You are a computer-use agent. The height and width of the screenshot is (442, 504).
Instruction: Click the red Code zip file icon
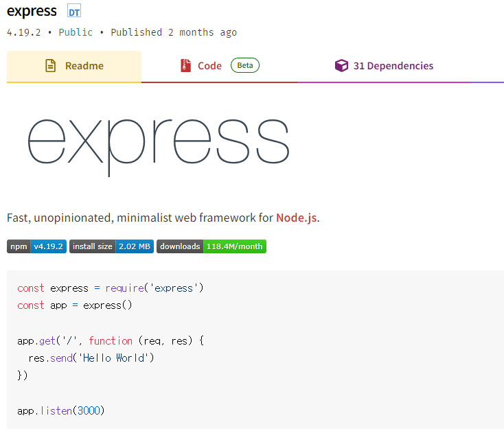coord(185,65)
